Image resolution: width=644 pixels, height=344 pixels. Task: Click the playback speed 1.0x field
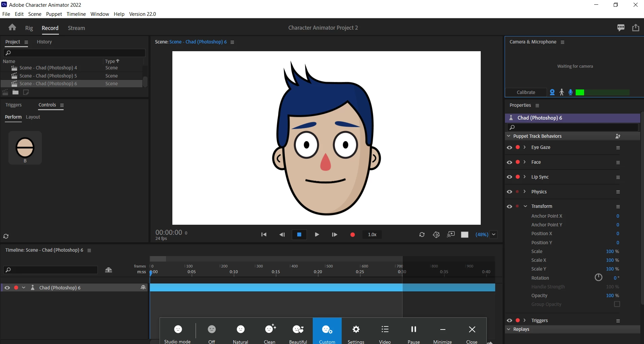click(372, 234)
